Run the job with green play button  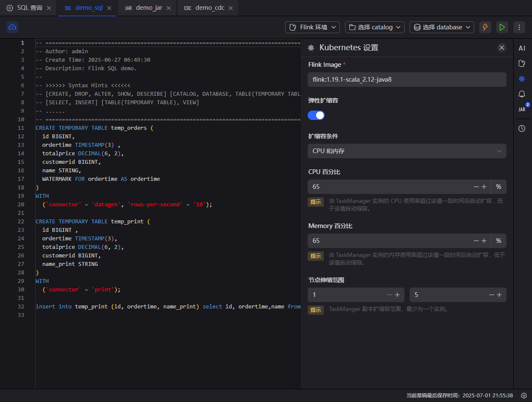pyautogui.click(x=502, y=27)
